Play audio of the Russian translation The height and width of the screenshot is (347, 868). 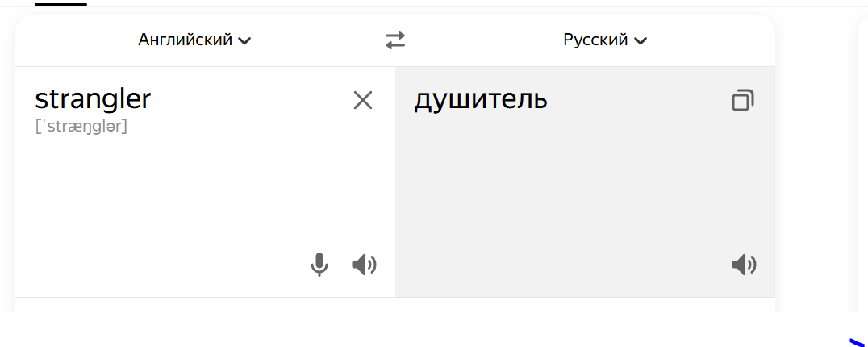744,265
